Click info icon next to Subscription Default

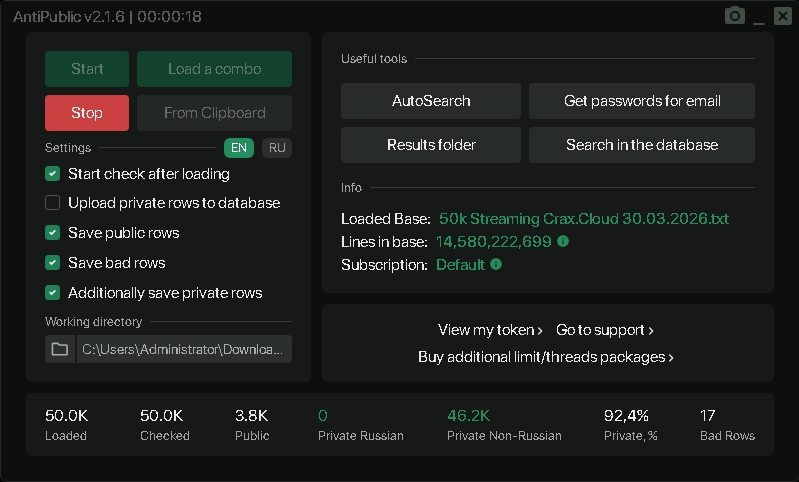click(x=496, y=264)
